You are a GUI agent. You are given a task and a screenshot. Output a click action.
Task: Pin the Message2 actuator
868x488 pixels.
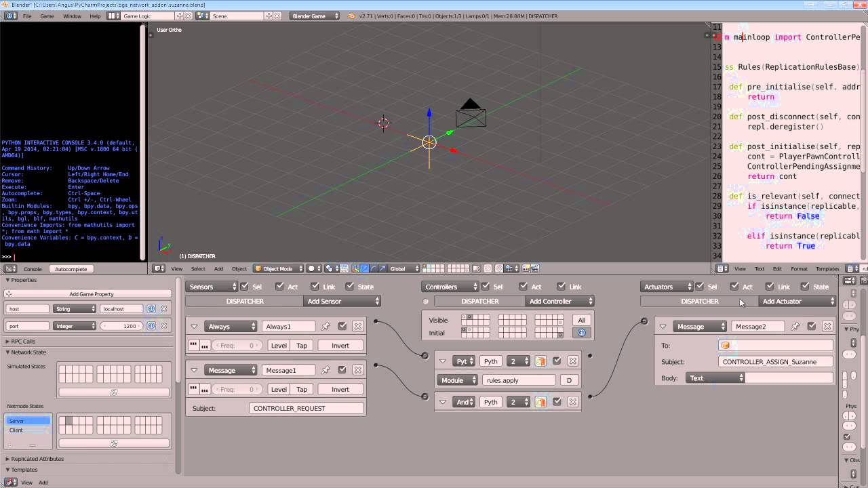point(795,327)
